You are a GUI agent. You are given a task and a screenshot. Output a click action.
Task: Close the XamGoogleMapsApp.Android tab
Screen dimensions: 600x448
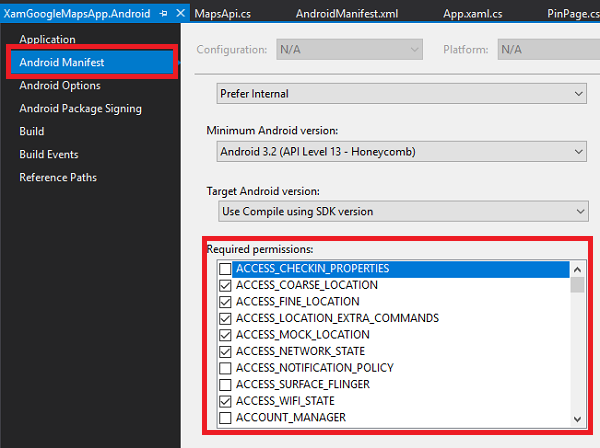click(x=180, y=14)
